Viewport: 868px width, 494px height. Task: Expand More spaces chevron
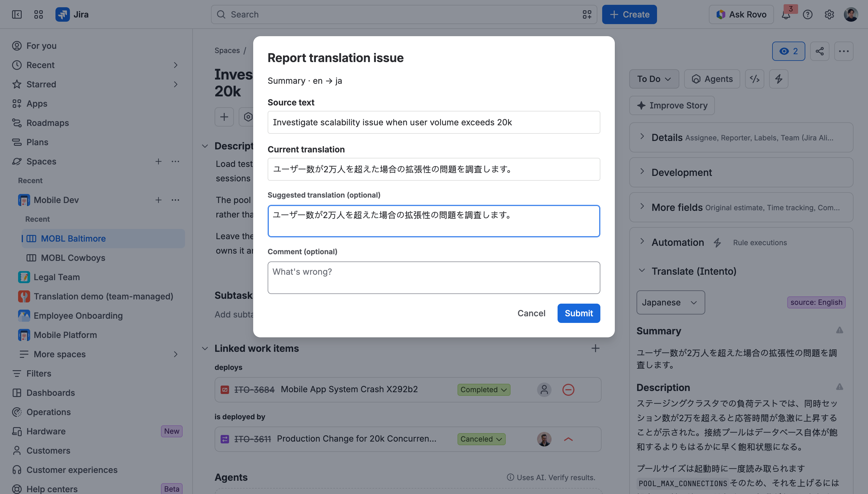[x=175, y=354]
